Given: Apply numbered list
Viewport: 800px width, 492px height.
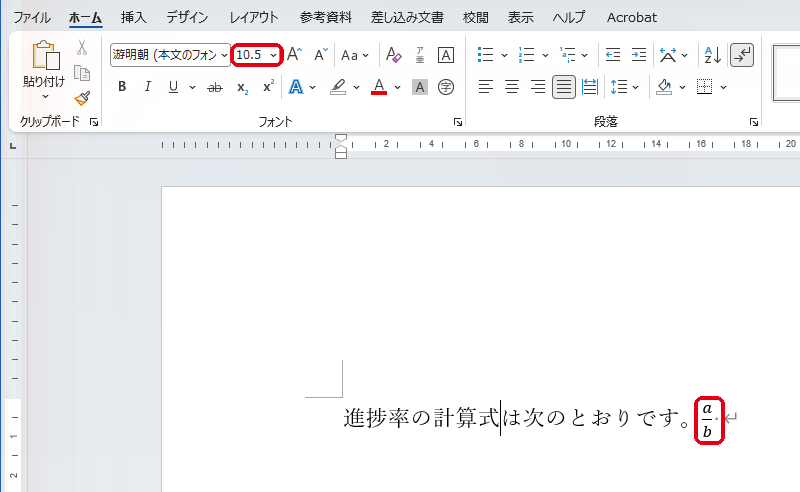Looking at the screenshot, I should click(526, 55).
